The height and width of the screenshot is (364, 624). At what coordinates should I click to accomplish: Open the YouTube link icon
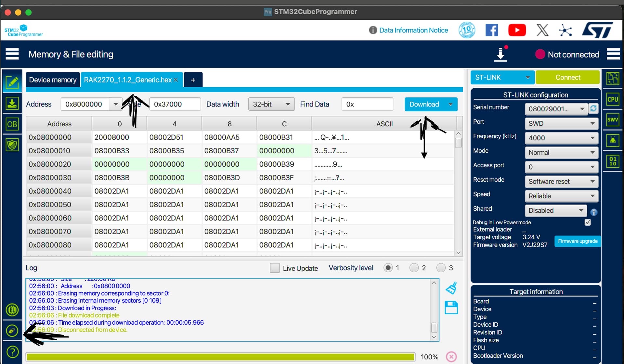point(517,30)
